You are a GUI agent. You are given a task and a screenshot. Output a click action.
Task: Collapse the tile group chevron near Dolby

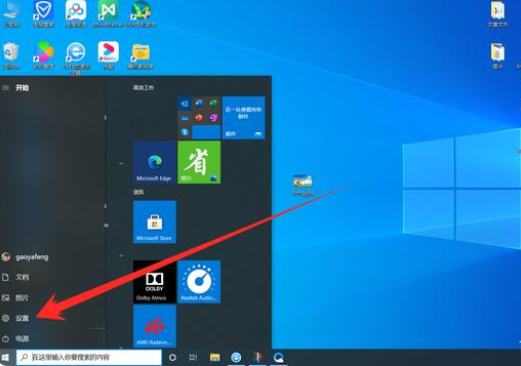[121, 256]
